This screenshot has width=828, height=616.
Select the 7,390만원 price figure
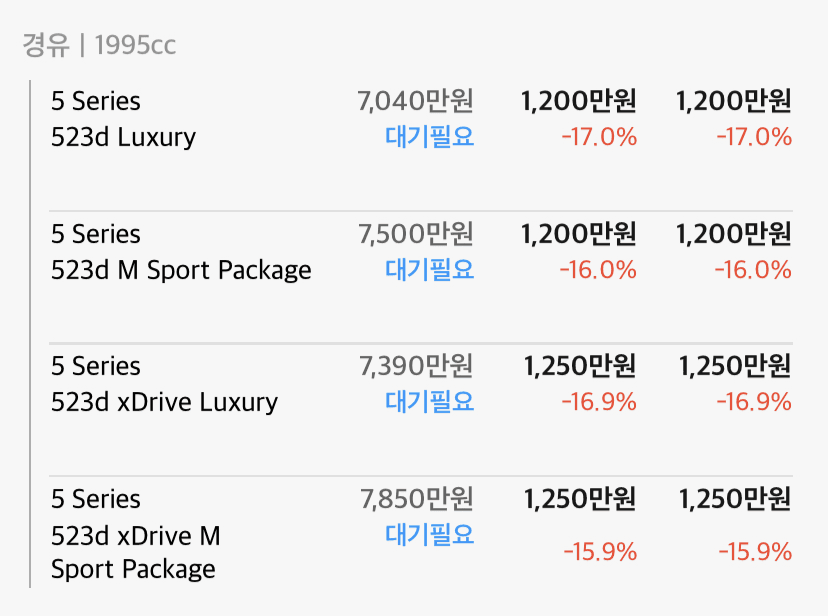415,366
